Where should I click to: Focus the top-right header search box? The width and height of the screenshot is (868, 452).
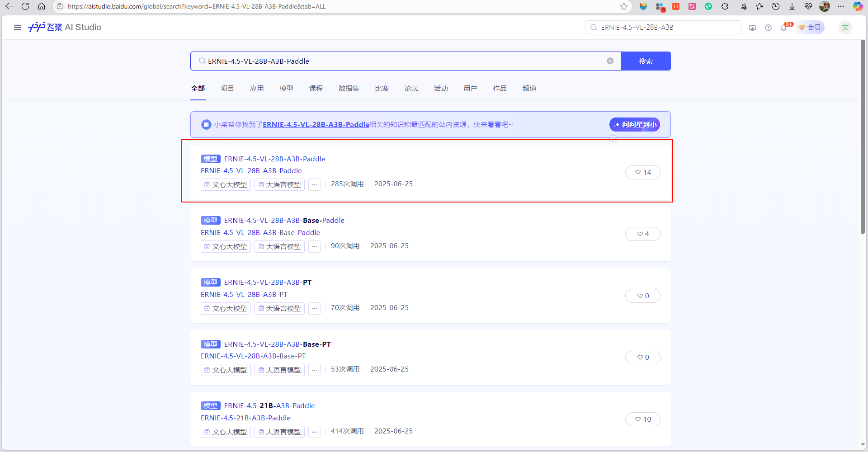663,28
